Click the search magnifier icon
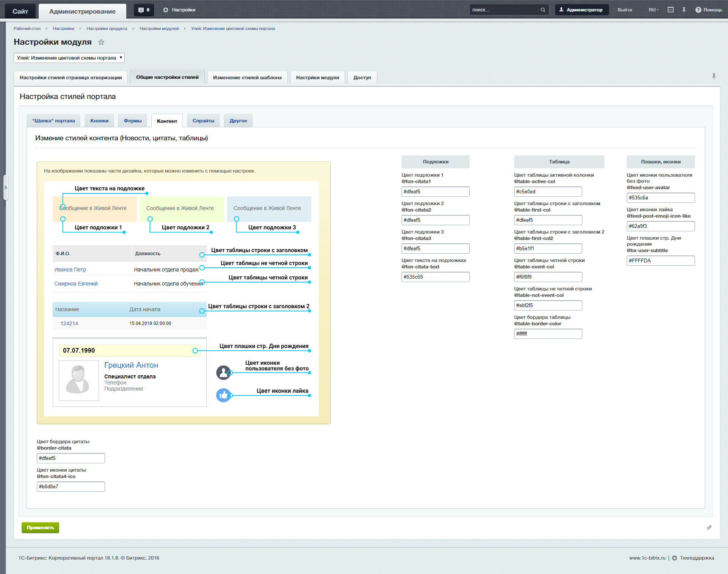 click(x=543, y=10)
